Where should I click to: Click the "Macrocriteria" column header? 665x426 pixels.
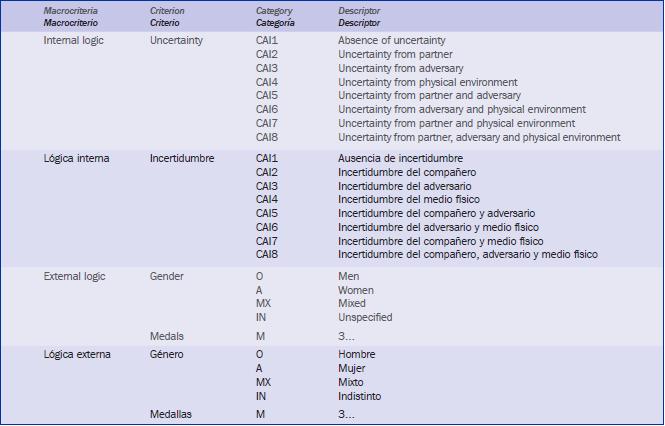(x=71, y=9)
